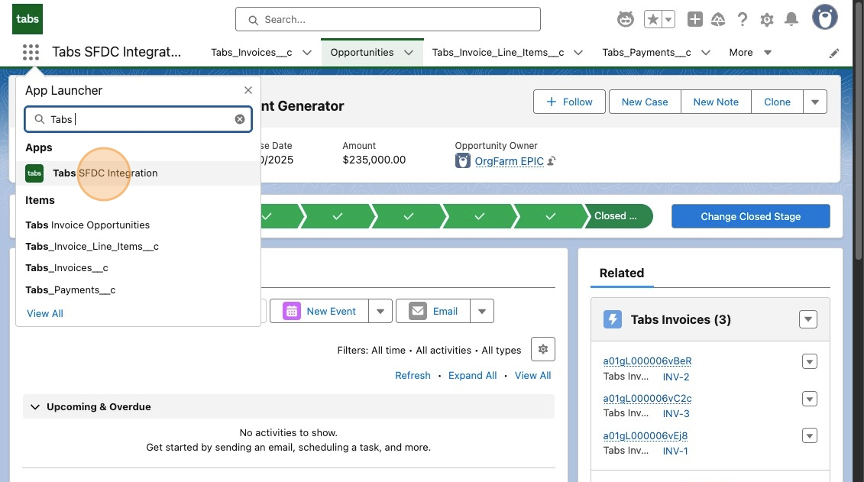Clear the App Launcher search text
Screen dimensions: 864x482
[240, 119]
